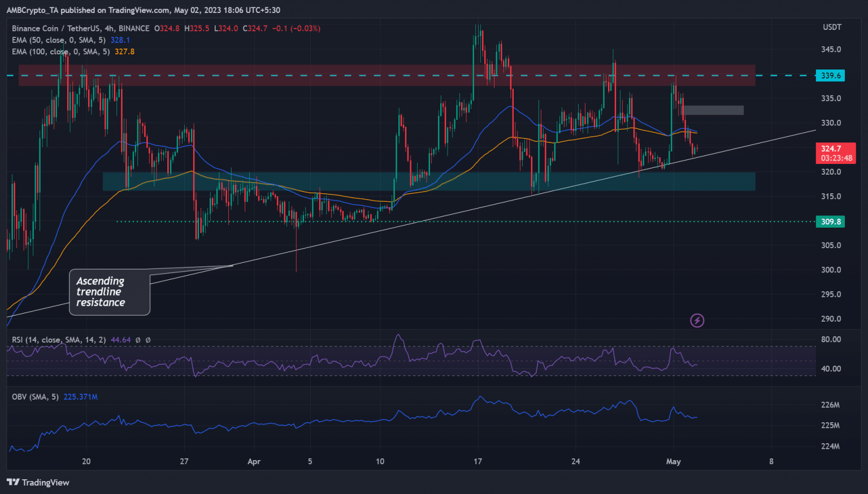Click the EMA 100 value 327.8
Viewport: 868px width, 494px height.
(x=124, y=51)
